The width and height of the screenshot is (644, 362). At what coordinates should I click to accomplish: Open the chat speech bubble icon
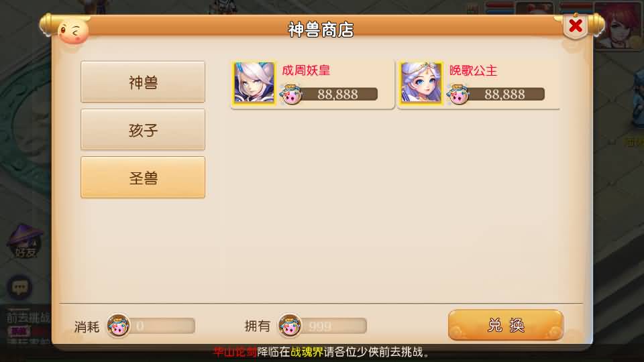pos(19,287)
